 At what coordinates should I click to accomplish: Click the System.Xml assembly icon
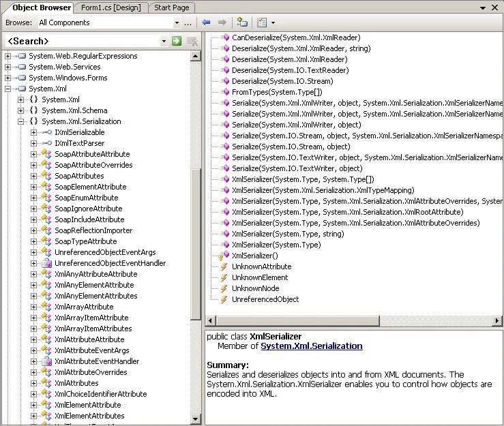point(21,89)
